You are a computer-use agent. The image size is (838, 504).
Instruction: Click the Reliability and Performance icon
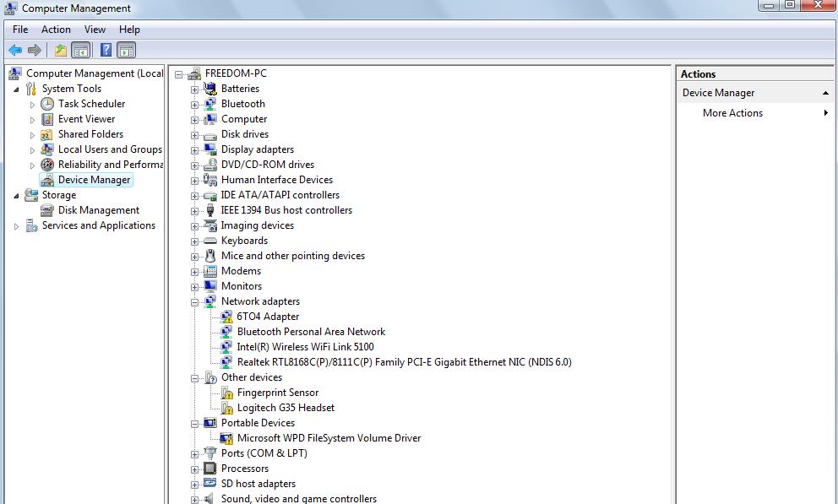tap(47, 165)
